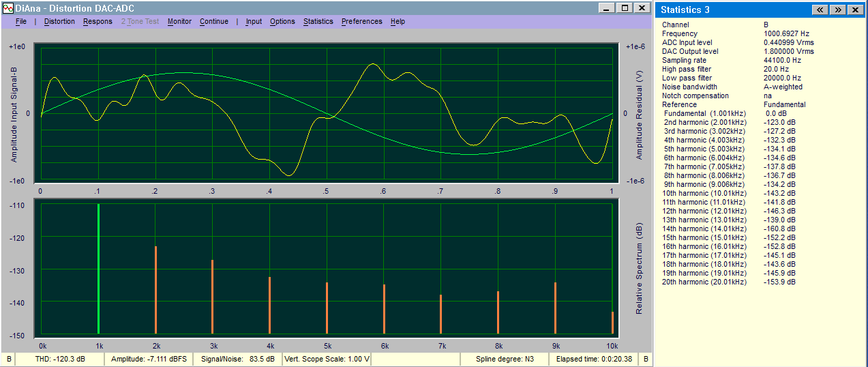Click the 10th harmonic -143.2 dB row
The height and width of the screenshot is (367, 868).
(730, 193)
